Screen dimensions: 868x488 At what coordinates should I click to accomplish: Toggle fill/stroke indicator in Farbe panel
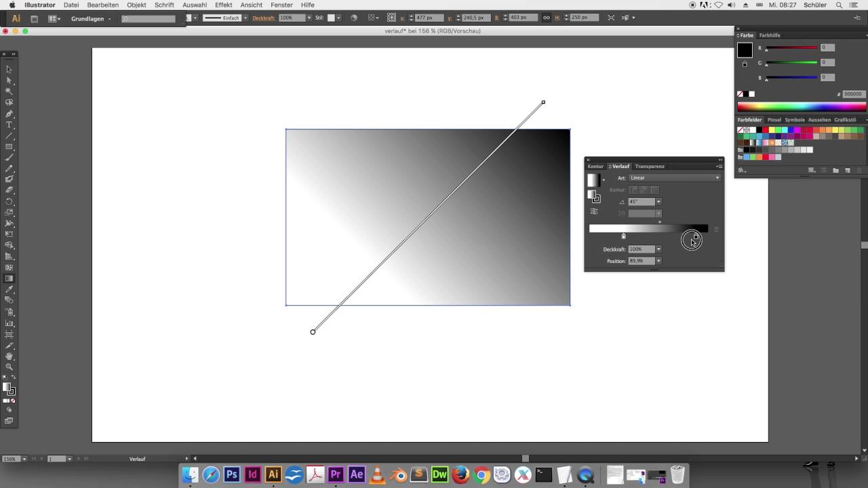click(x=745, y=49)
